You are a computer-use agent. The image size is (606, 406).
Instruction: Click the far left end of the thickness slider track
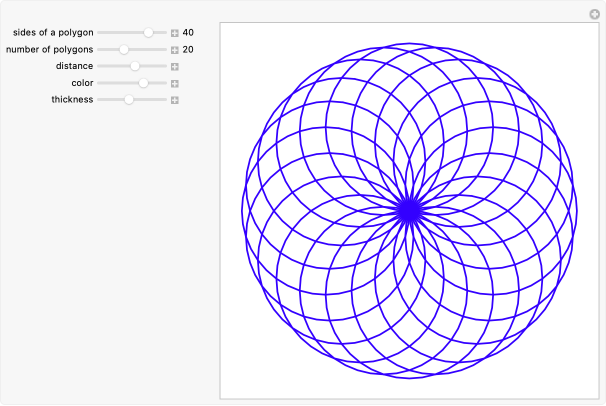click(99, 99)
